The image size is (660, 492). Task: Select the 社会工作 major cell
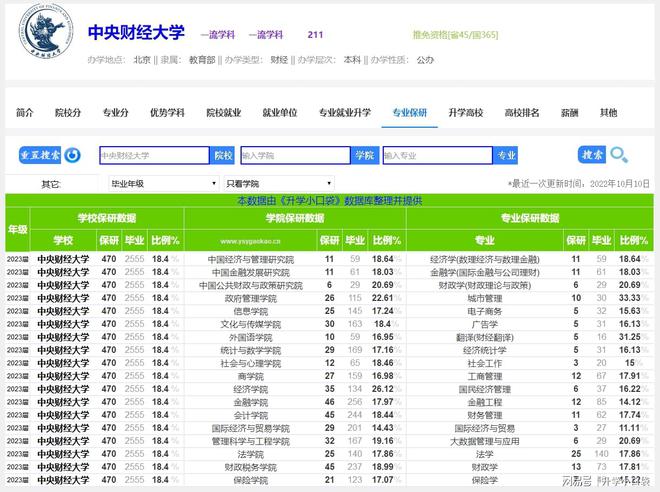(x=484, y=363)
